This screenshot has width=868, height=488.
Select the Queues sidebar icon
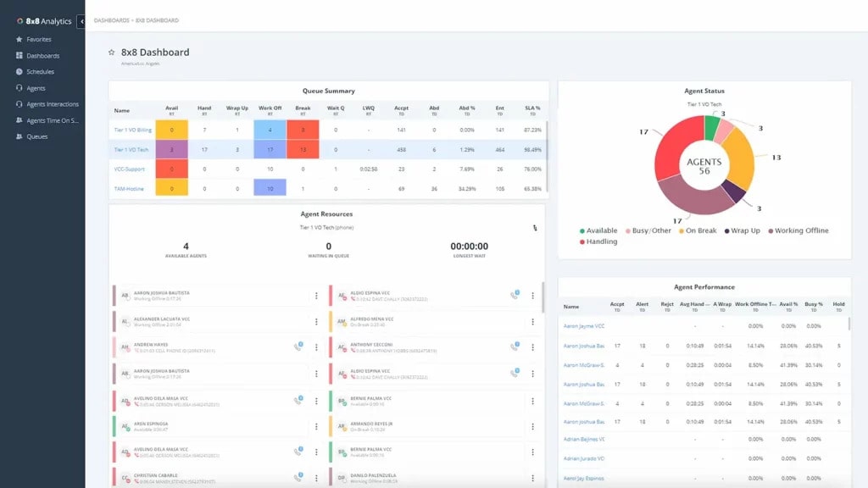pyautogui.click(x=19, y=136)
